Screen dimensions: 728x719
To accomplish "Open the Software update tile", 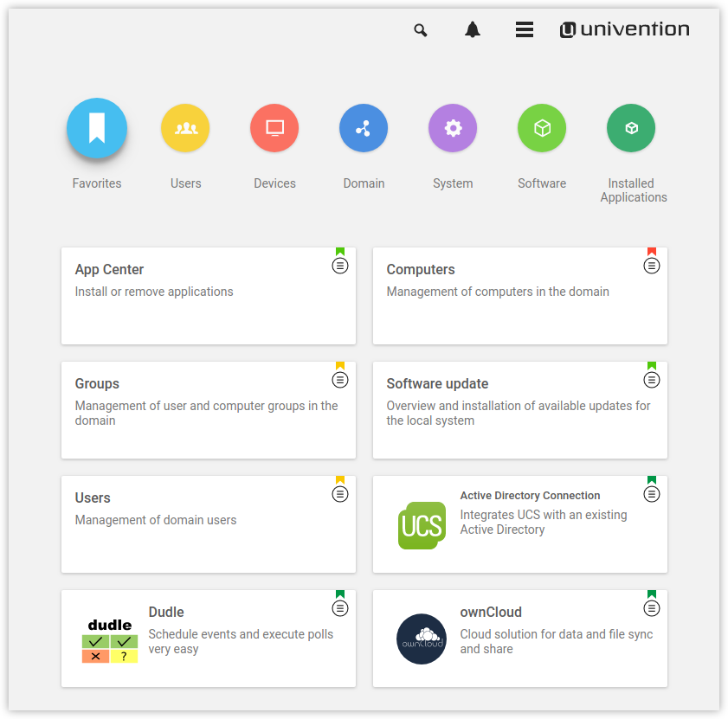I will pos(519,409).
